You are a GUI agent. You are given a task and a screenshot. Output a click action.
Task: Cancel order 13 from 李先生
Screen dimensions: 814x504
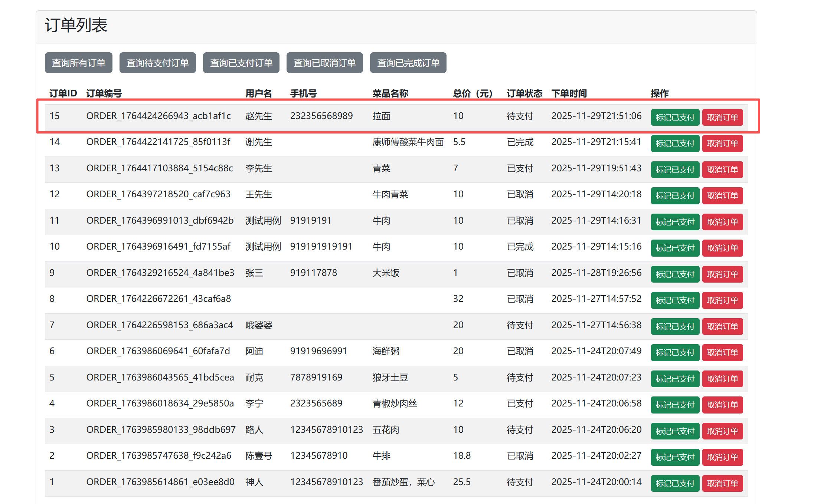pyautogui.click(x=722, y=170)
